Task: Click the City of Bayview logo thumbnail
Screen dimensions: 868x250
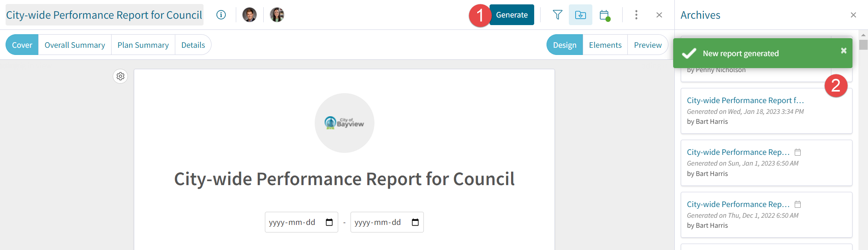Action: [345, 123]
